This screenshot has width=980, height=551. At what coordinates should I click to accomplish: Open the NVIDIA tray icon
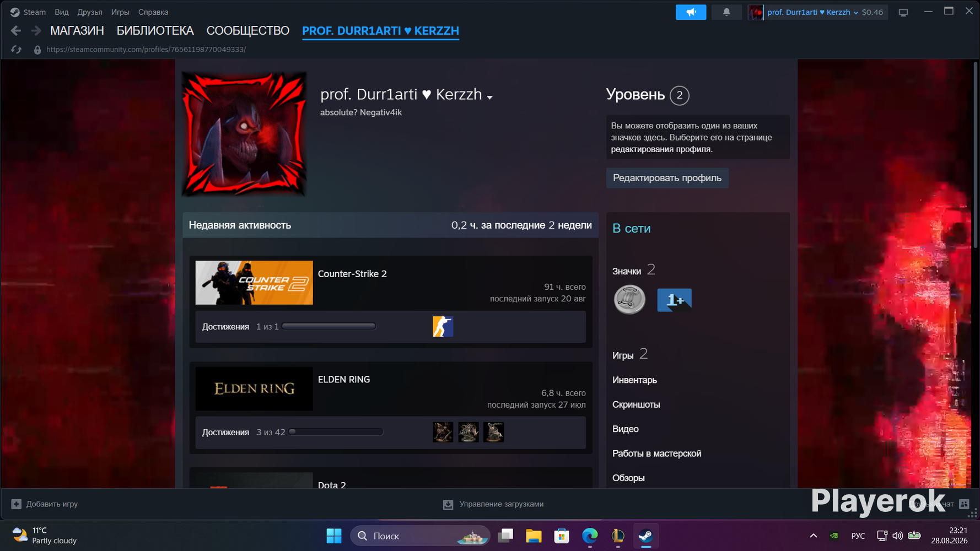point(834,536)
